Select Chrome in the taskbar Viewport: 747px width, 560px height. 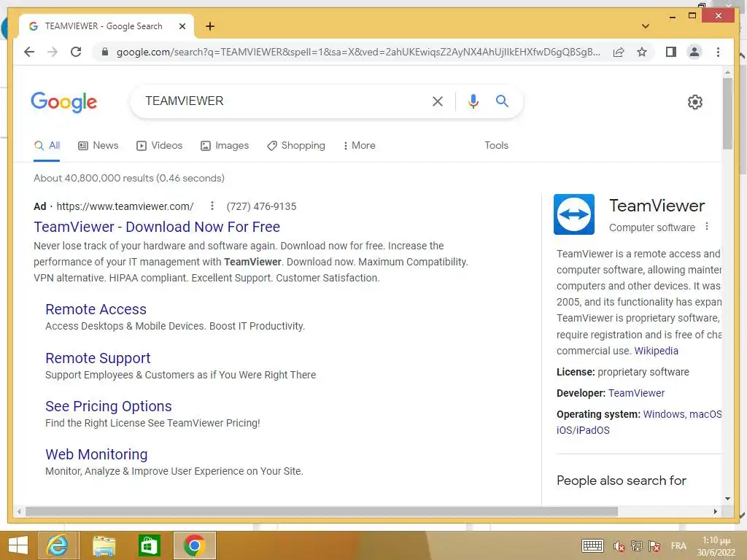pos(194,545)
